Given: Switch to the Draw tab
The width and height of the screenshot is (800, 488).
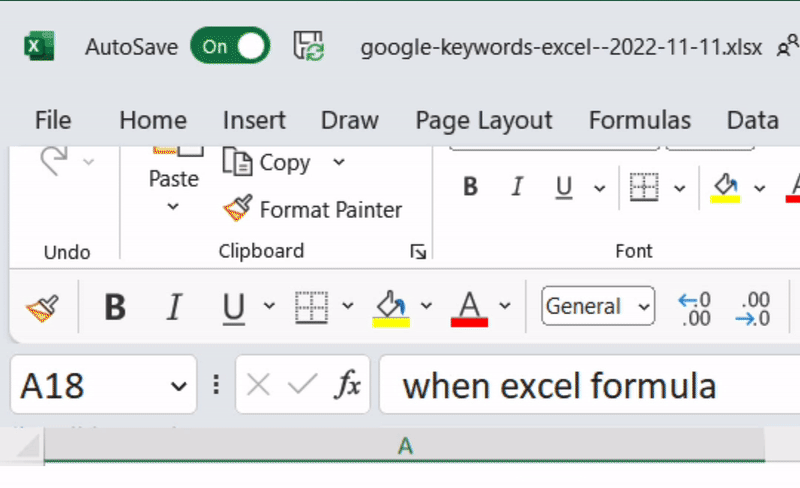Looking at the screenshot, I should pos(350,120).
